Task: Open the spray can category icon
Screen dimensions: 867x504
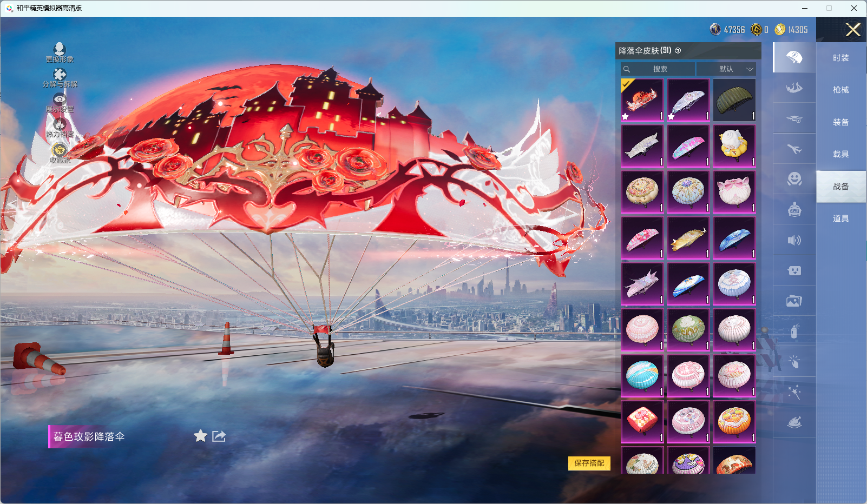Action: (794, 331)
